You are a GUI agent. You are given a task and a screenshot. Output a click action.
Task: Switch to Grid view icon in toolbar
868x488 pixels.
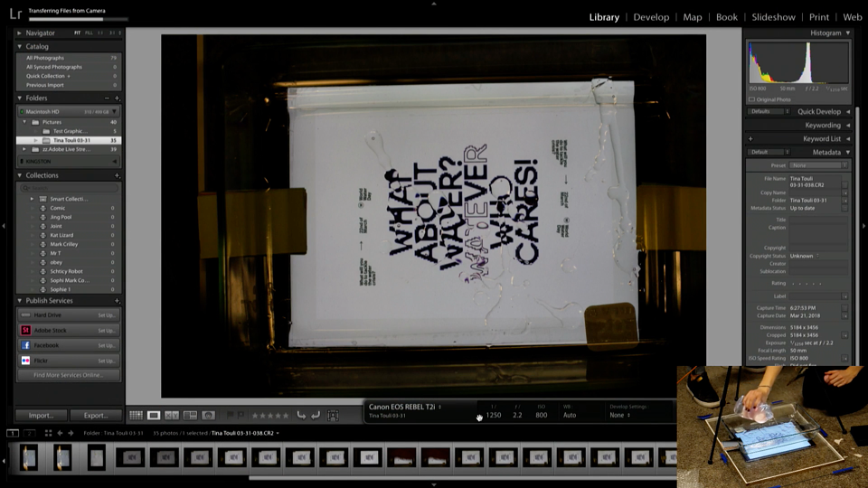pos(136,415)
